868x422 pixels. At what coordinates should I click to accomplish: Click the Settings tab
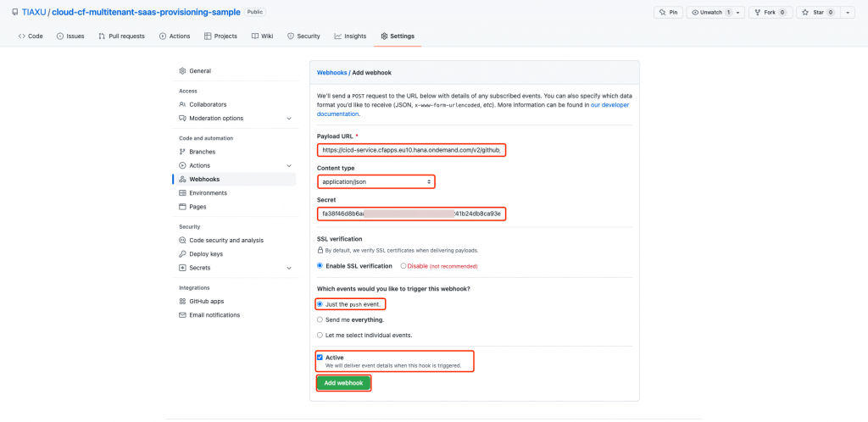tap(398, 36)
